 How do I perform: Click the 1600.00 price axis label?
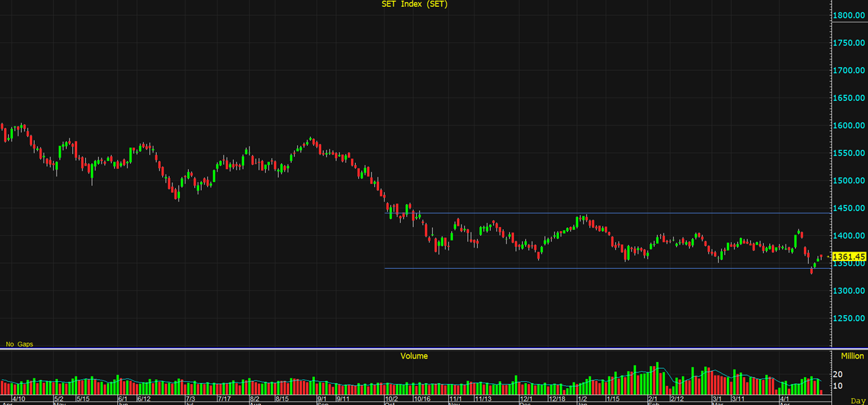pos(849,125)
